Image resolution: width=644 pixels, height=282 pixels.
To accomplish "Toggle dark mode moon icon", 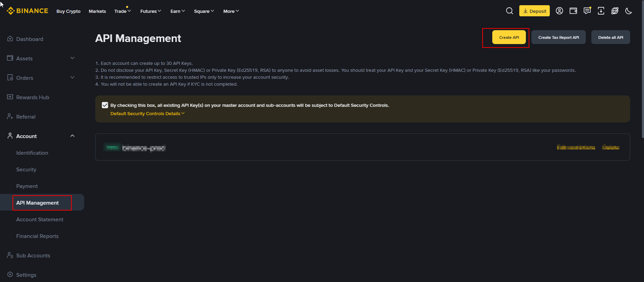I will (628, 11).
